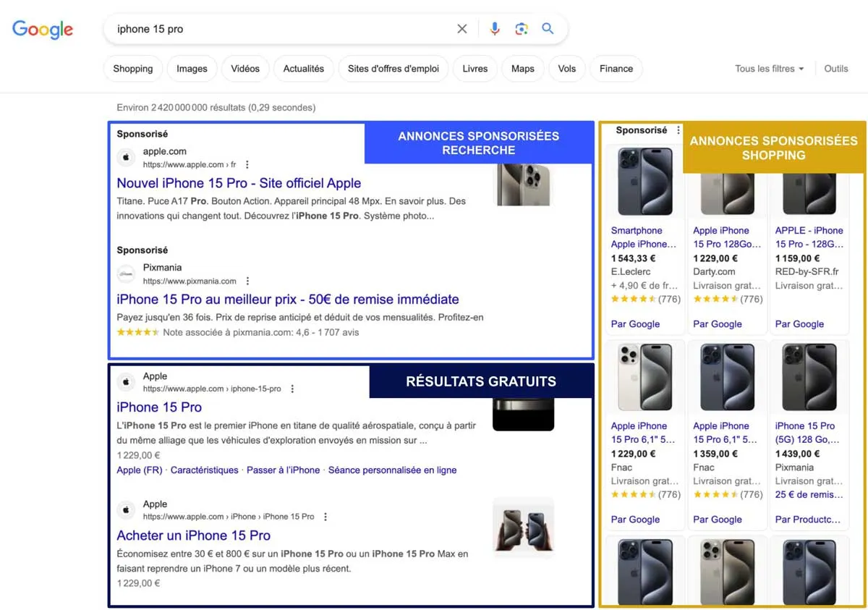Image resolution: width=868 pixels, height=610 pixels.
Task: Open the three-dot menu on the Pixmania ad
Action: click(x=247, y=281)
